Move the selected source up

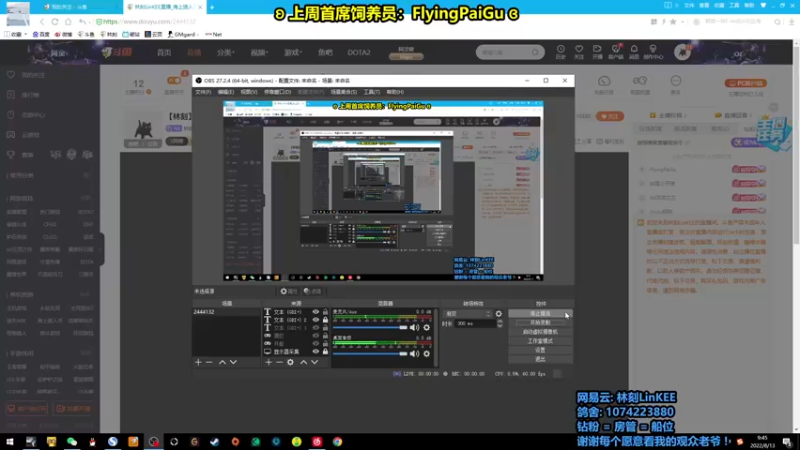pyautogui.click(x=304, y=362)
